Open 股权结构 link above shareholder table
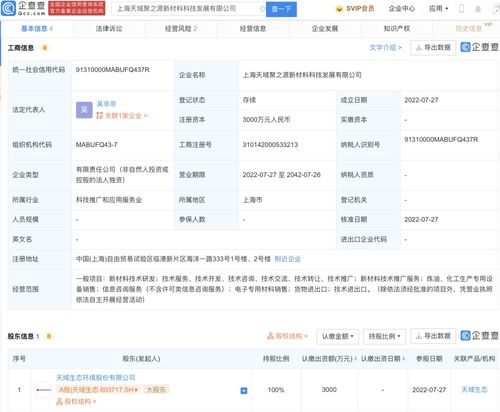 coord(287,336)
